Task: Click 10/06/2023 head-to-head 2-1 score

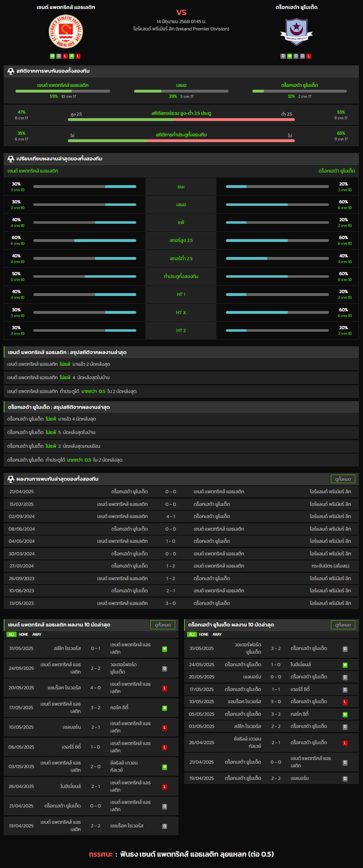Action: pyautogui.click(x=171, y=591)
